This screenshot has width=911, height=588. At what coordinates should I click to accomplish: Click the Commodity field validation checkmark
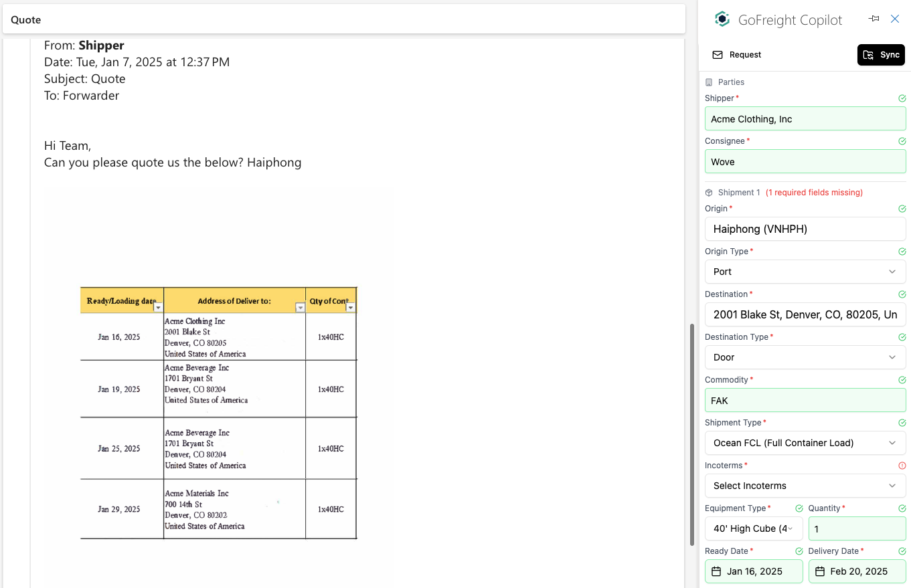click(902, 380)
